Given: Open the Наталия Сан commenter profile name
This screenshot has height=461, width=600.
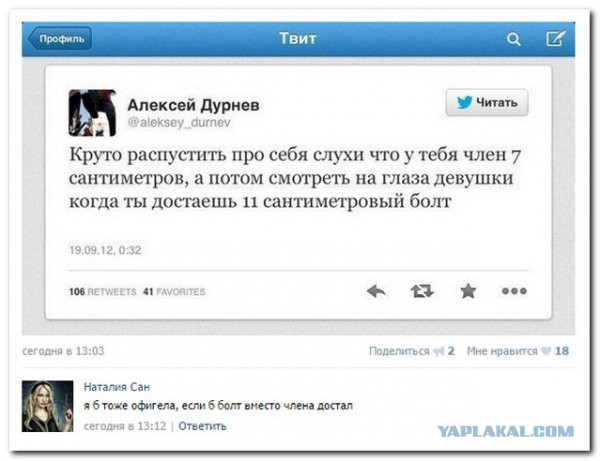Looking at the screenshot, I should click(117, 387).
